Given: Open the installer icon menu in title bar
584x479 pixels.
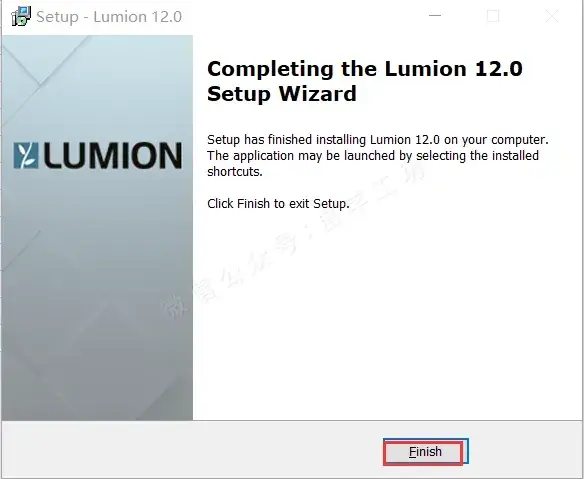Looking at the screenshot, I should [x=21, y=16].
